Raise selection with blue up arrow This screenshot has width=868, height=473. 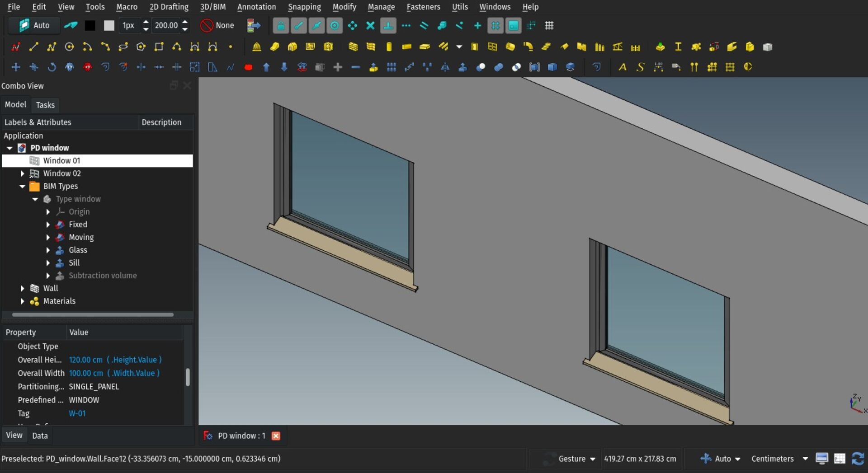tap(266, 67)
